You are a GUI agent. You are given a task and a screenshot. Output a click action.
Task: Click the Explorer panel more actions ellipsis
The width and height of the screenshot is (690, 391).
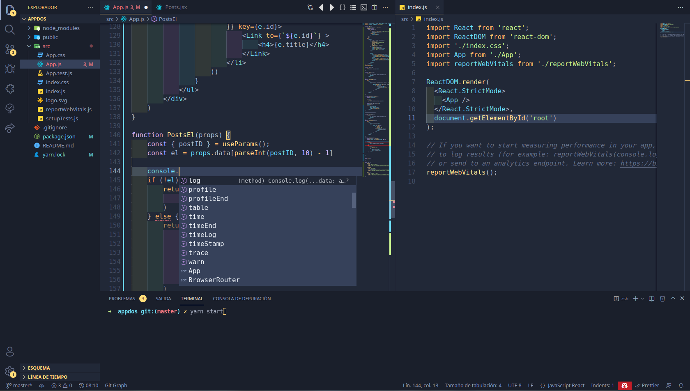coord(91,7)
